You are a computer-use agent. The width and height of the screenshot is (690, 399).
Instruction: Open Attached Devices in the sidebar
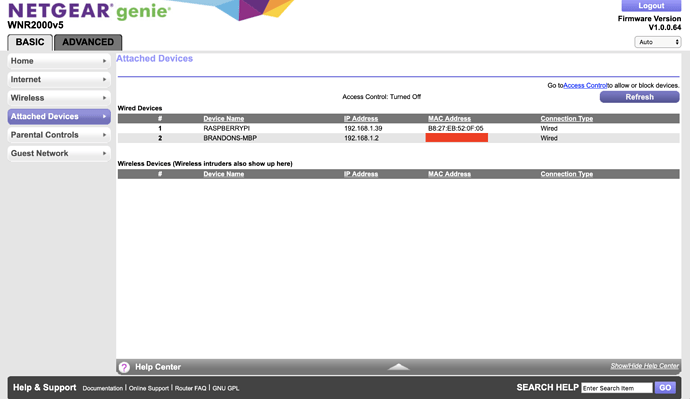[x=59, y=117]
